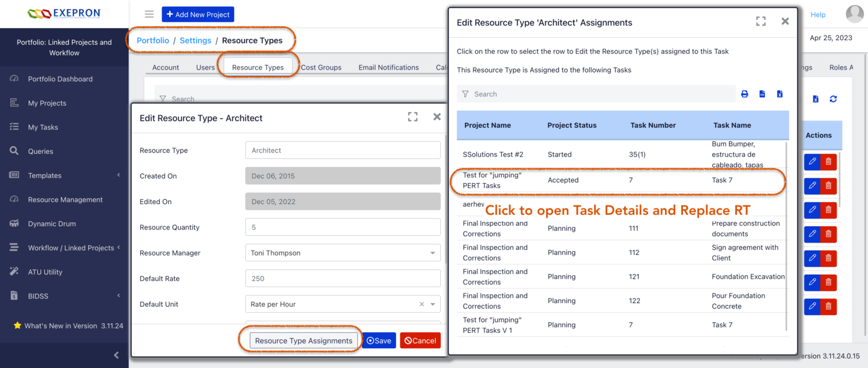Open the Resource Manager dropdown
The height and width of the screenshot is (368, 868).
tap(342, 253)
